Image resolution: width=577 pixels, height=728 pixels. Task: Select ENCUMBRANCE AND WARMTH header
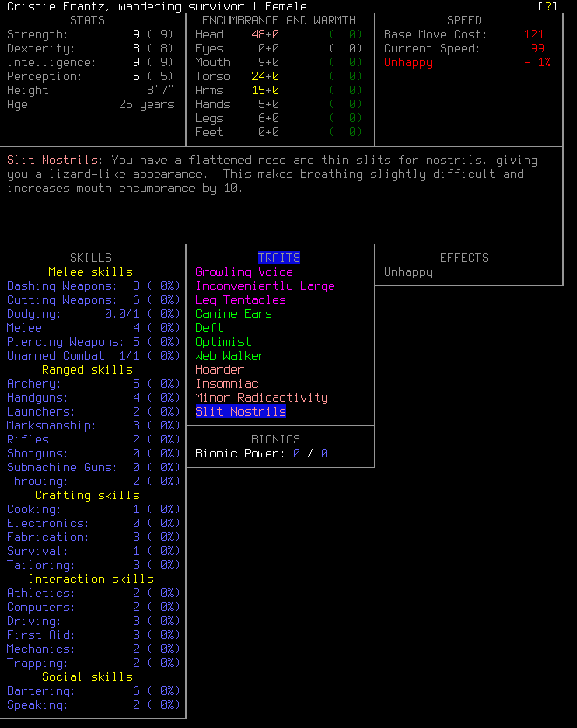(279, 20)
